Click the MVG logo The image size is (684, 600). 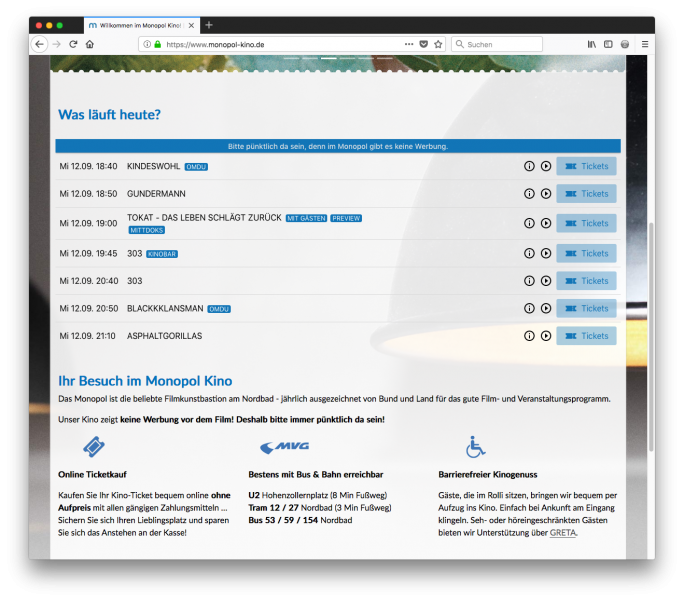[284, 447]
